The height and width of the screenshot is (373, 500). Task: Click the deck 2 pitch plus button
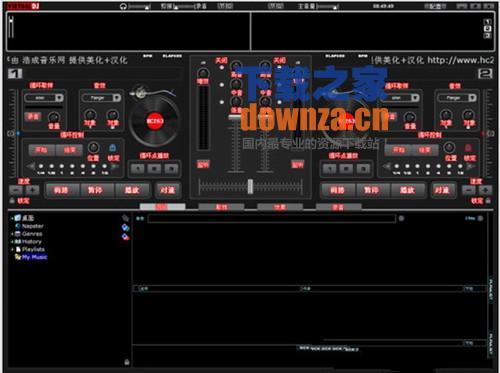point(485,190)
